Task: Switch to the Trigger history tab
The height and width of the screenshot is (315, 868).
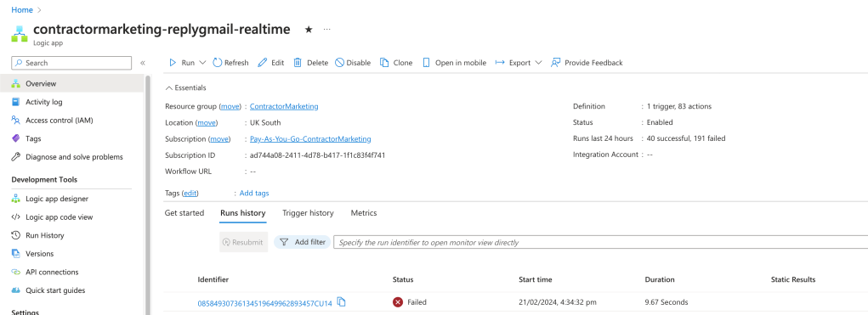Action: point(308,213)
